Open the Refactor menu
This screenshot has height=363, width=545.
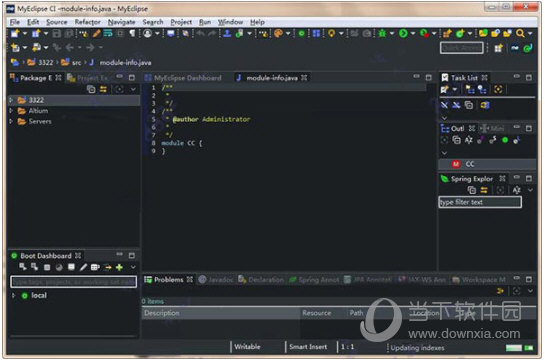pos(87,22)
